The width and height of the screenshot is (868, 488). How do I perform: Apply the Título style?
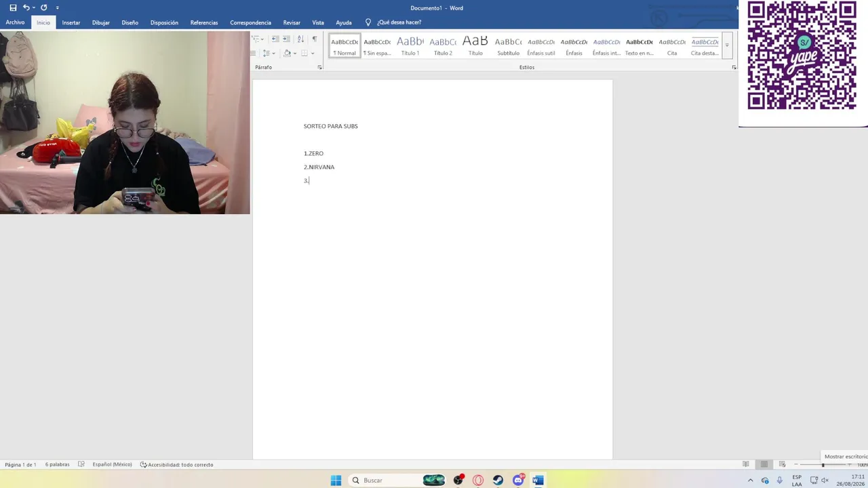(x=475, y=46)
